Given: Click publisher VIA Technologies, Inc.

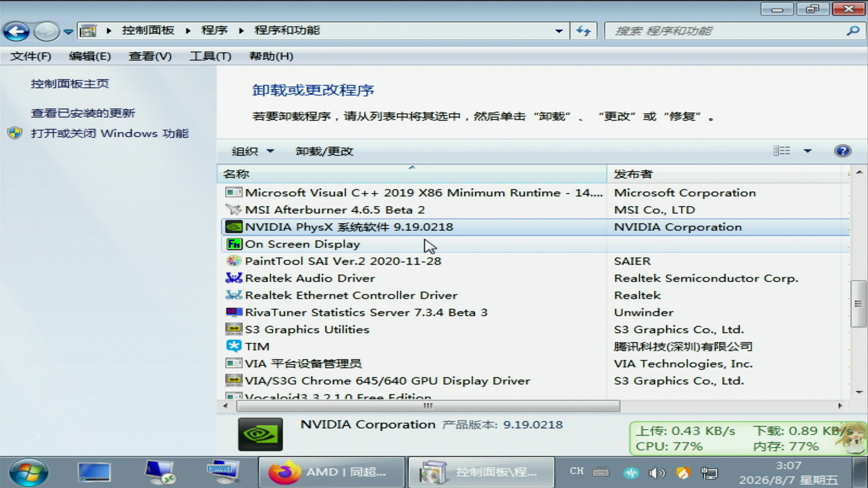Looking at the screenshot, I should [683, 363].
